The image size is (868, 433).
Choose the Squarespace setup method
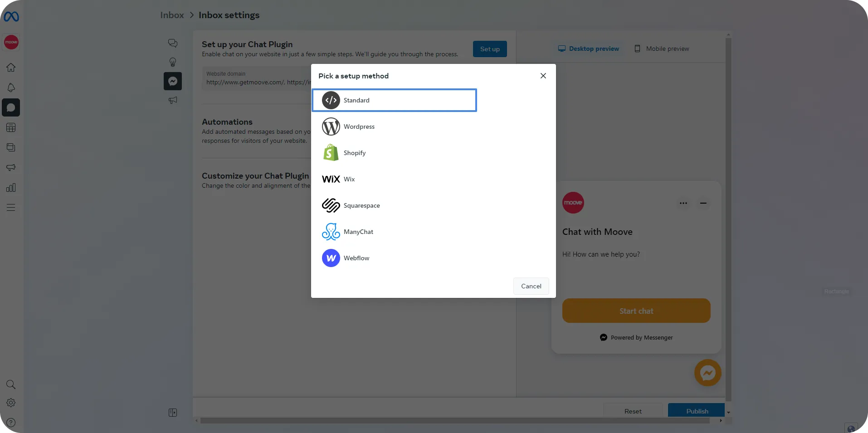[x=361, y=205]
